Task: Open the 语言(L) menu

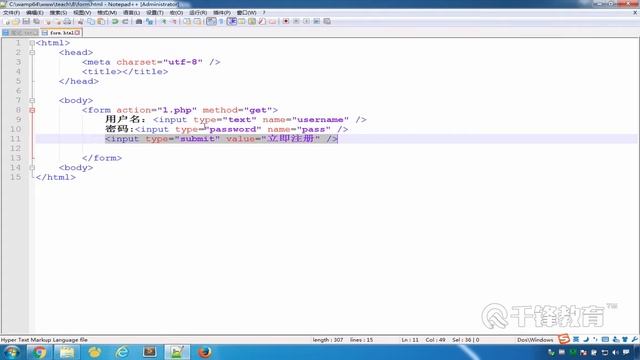Action: point(131,13)
